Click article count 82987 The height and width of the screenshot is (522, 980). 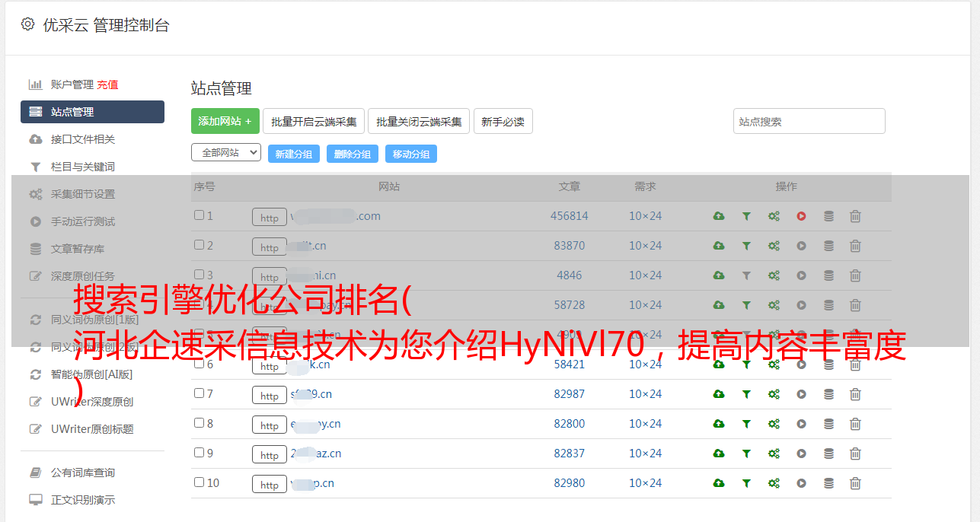[570, 394]
